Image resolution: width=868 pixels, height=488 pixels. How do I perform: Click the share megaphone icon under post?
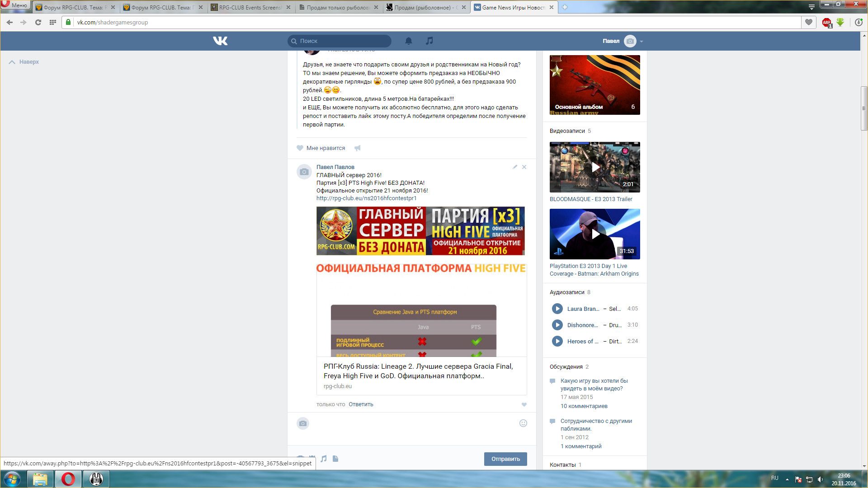pos(358,148)
